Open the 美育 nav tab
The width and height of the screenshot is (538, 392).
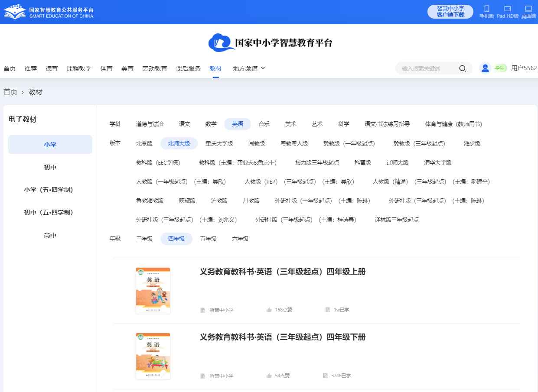(127, 68)
